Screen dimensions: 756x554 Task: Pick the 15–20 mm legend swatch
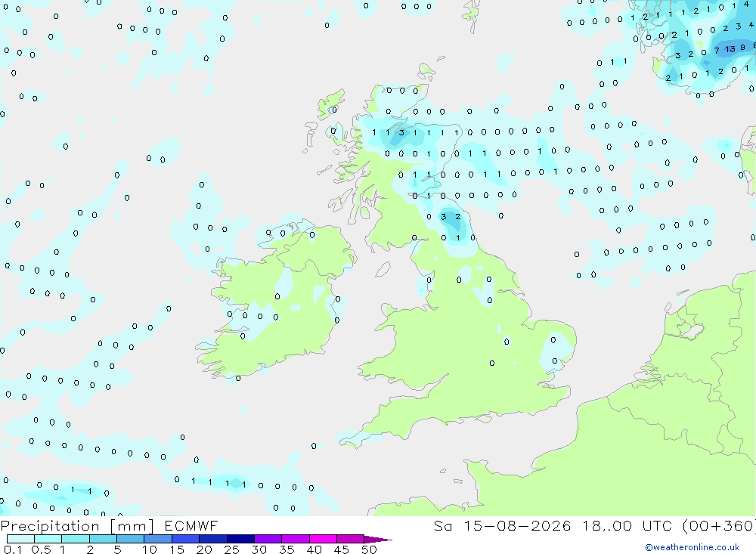point(186,539)
